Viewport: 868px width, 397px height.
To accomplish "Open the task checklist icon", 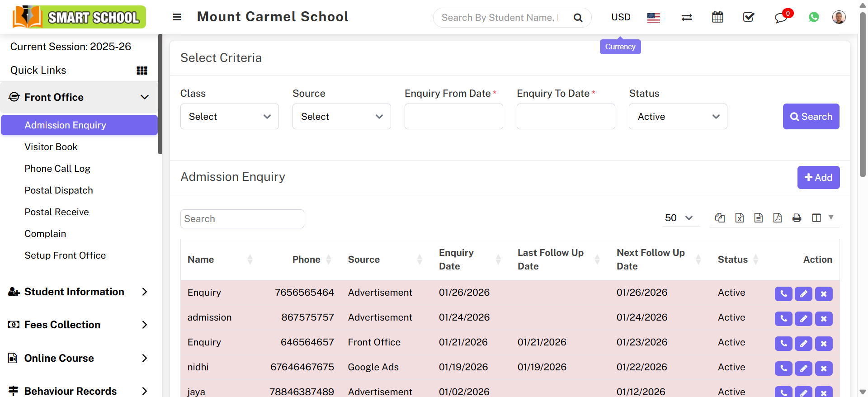I will pyautogui.click(x=749, y=17).
